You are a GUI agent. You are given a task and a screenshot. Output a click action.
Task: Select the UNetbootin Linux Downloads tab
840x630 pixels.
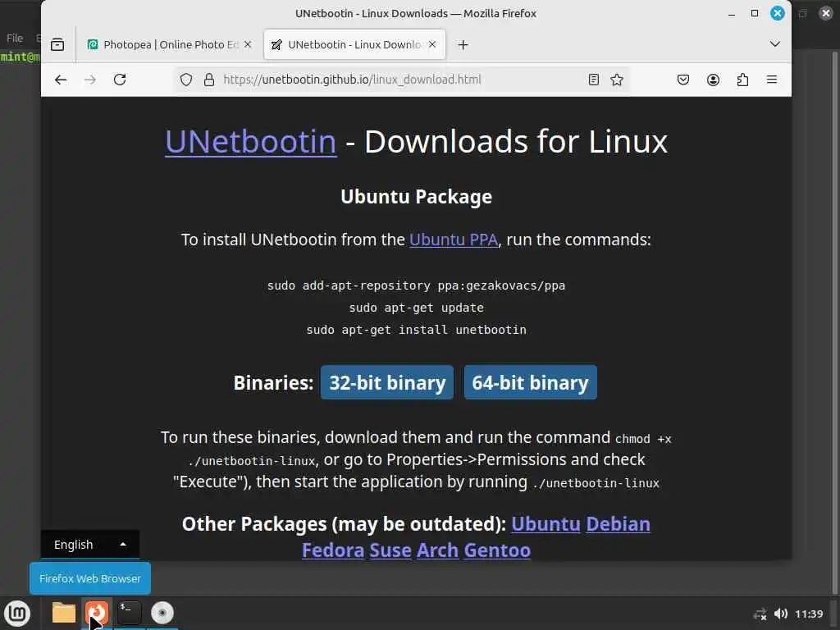[x=354, y=44]
